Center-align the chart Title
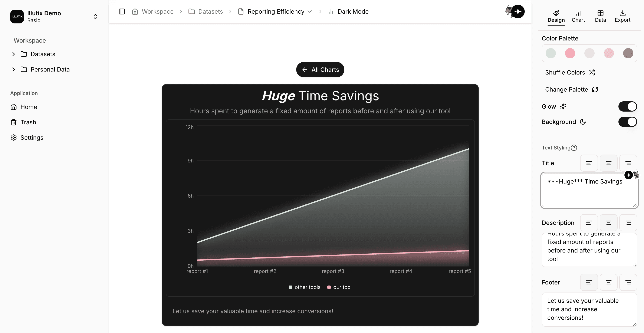Image resolution: width=644 pixels, height=333 pixels. tap(608, 163)
